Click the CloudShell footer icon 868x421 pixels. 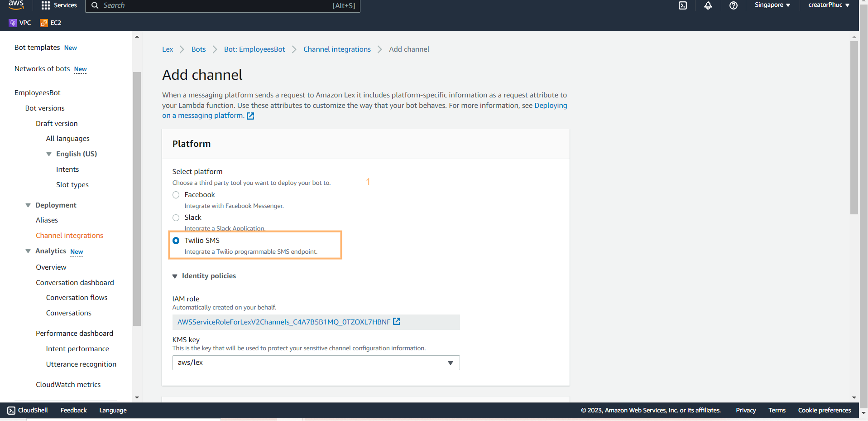(11, 411)
